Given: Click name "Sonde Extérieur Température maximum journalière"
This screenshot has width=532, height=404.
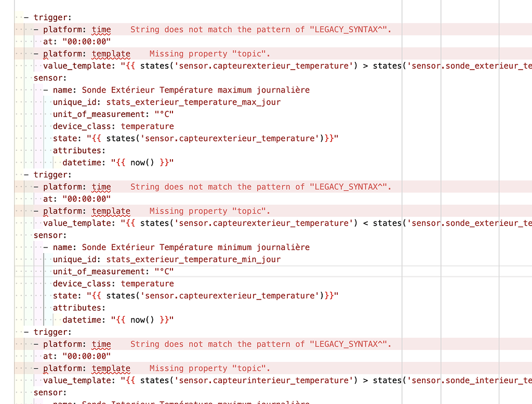Looking at the screenshot, I should pyautogui.click(x=197, y=90).
